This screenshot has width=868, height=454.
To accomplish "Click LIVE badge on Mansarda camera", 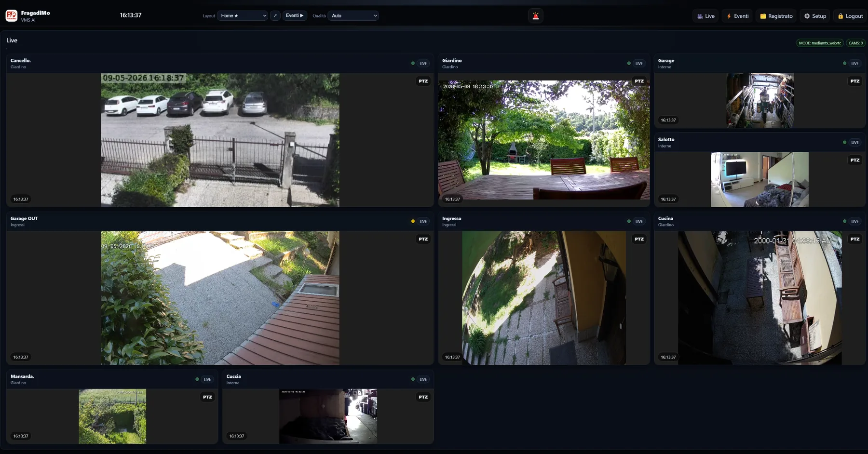I will pyautogui.click(x=207, y=379).
